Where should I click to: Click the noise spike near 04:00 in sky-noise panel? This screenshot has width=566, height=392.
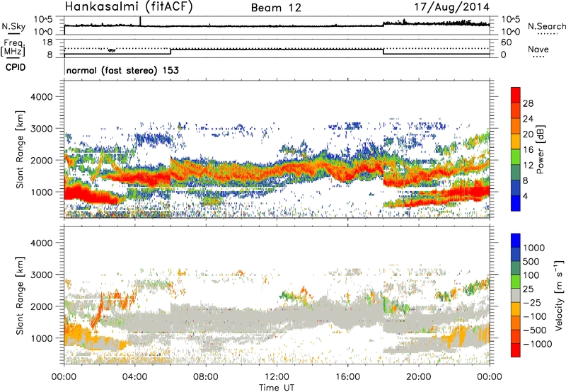point(140,21)
